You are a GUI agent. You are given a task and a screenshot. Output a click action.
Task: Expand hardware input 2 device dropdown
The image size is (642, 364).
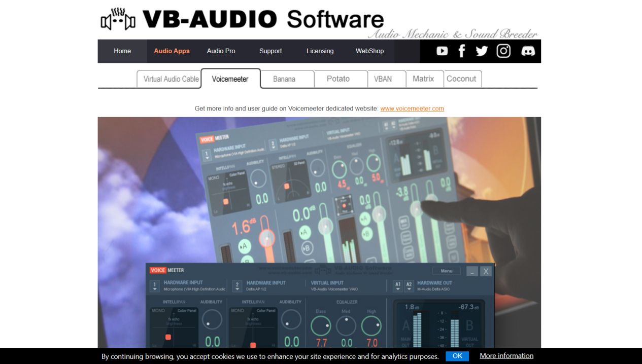237,286
